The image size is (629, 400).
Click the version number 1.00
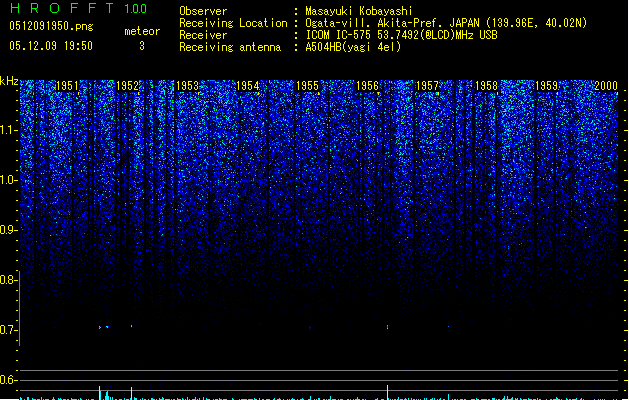136,9
